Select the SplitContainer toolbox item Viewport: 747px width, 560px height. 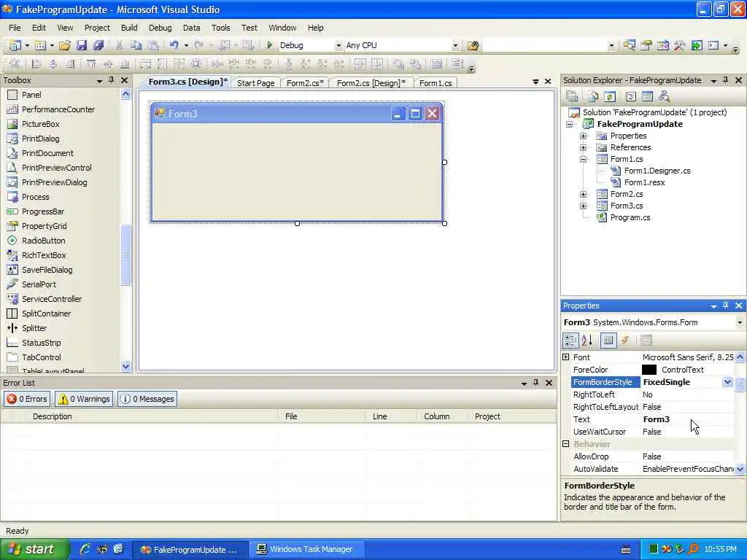point(46,314)
